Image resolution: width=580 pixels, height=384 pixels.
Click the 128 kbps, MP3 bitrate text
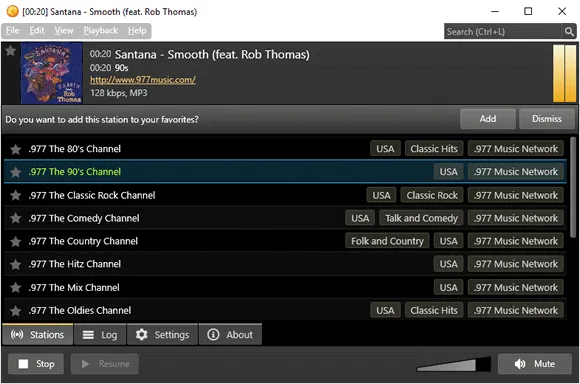pyautogui.click(x=118, y=93)
